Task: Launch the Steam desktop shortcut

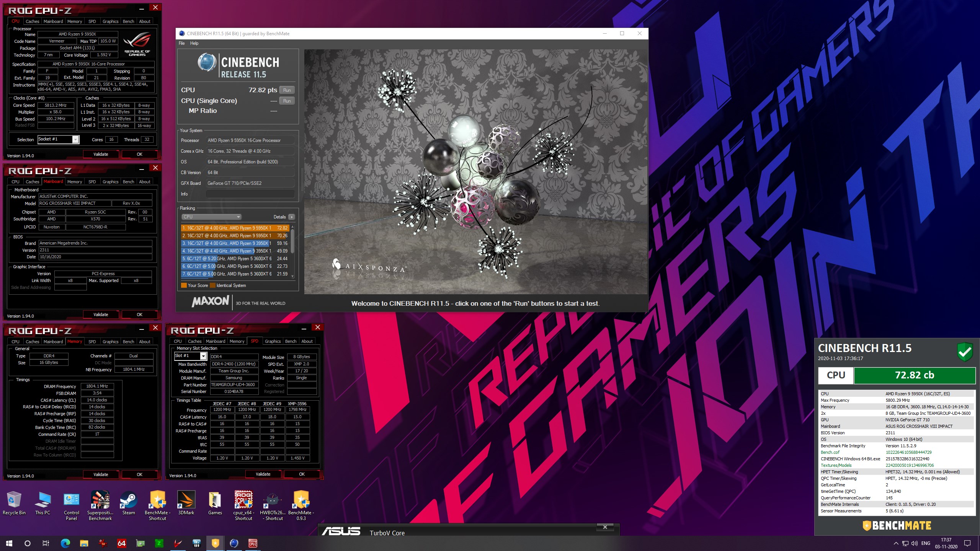Action: [129, 503]
